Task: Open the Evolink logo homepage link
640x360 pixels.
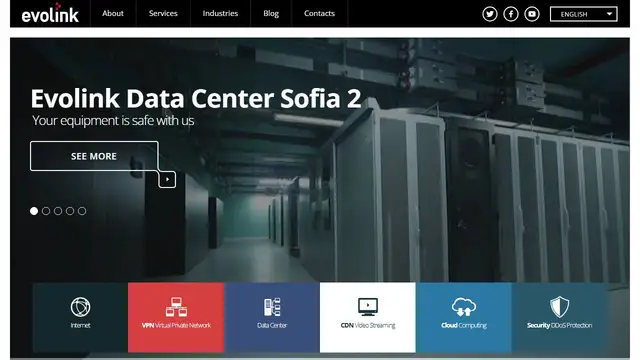Action: pyautogui.click(x=50, y=13)
